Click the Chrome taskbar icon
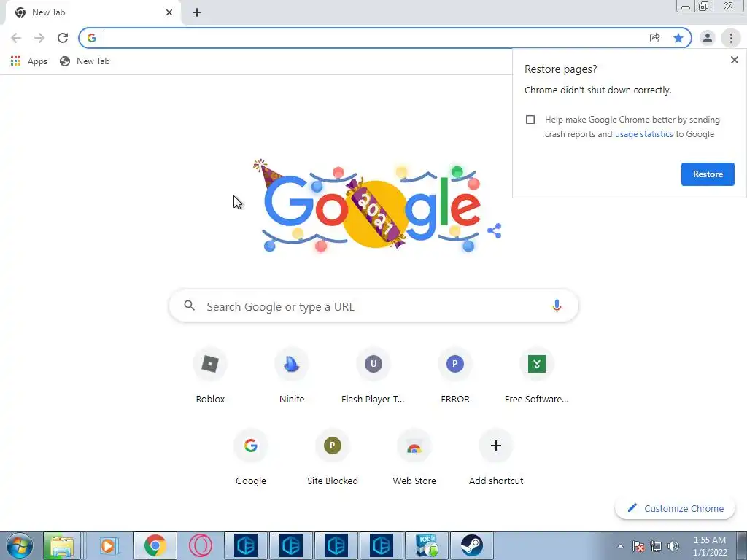This screenshot has height=560, width=747. [x=155, y=545]
